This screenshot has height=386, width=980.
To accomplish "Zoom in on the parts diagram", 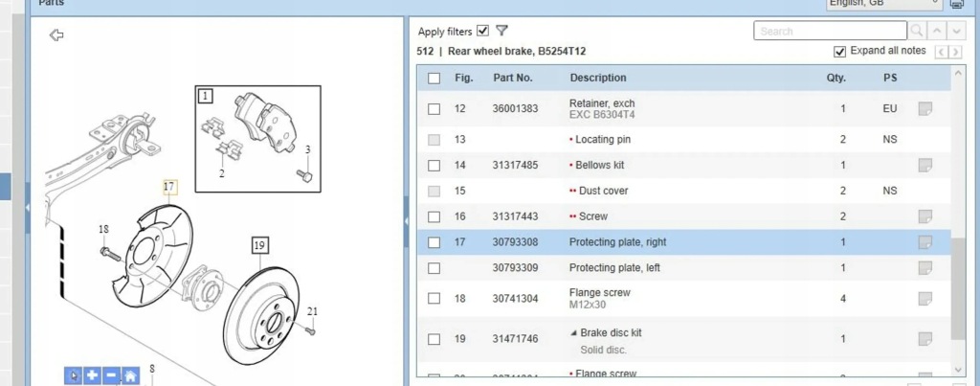I will (93, 376).
